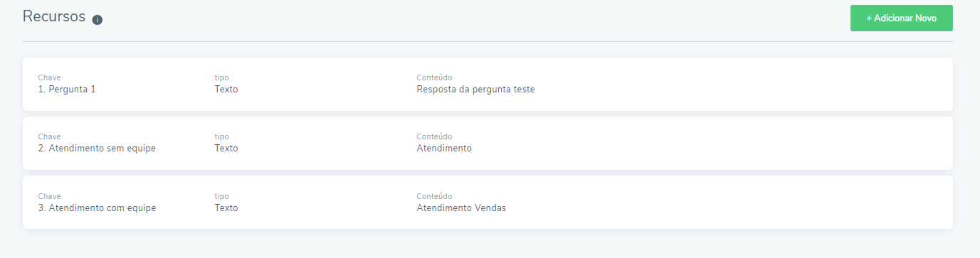The width and height of the screenshot is (980, 258).
Task: Click Chave label above '1. Pergunta 1'
Action: click(49, 77)
